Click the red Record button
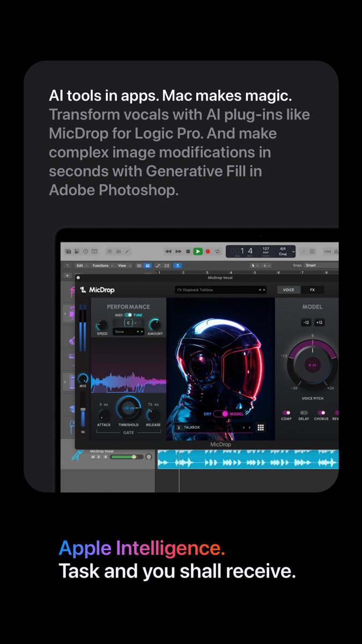The width and height of the screenshot is (362, 644). (208, 251)
